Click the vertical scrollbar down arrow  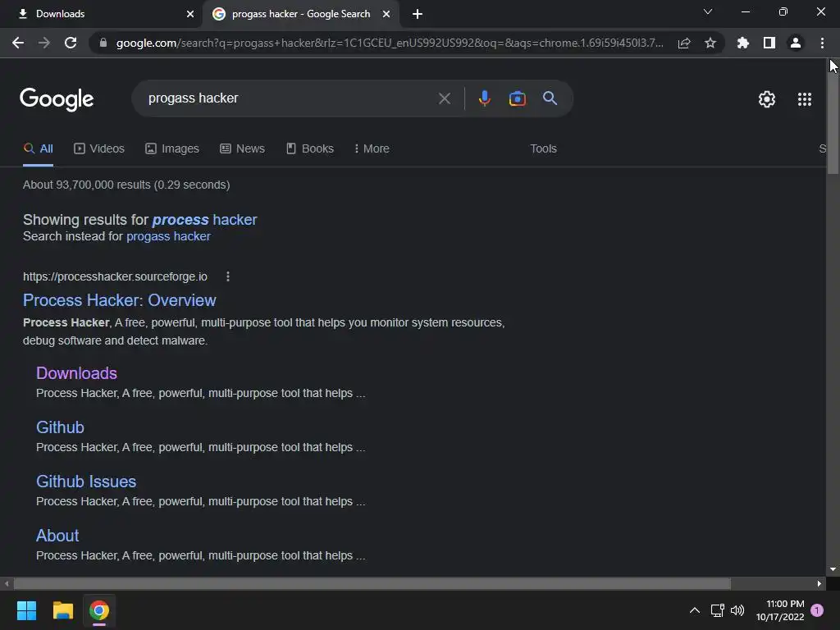point(833,569)
